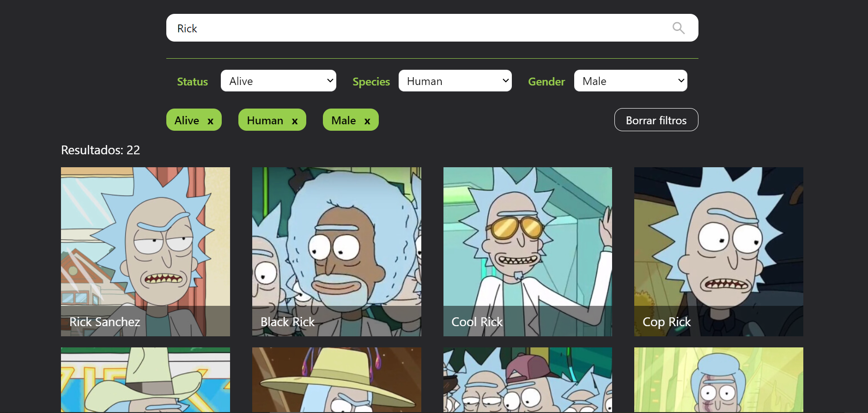Open the Species dropdown showing Human
The width and height of the screenshot is (868, 413).
tap(455, 81)
